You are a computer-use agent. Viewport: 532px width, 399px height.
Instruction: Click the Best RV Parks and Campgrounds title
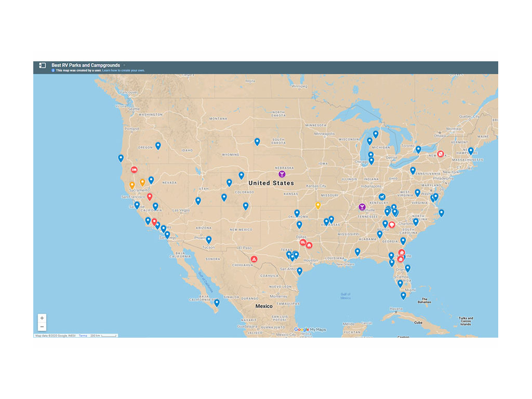(86, 65)
